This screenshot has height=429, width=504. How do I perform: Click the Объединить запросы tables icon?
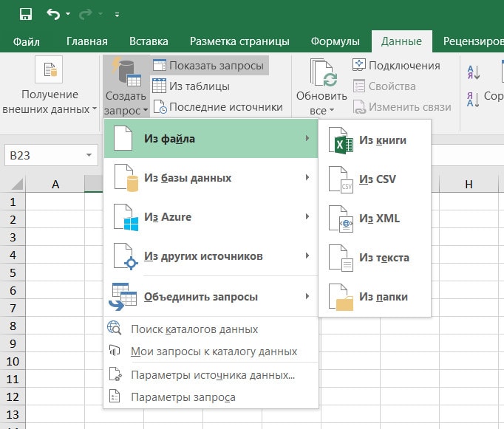click(123, 297)
